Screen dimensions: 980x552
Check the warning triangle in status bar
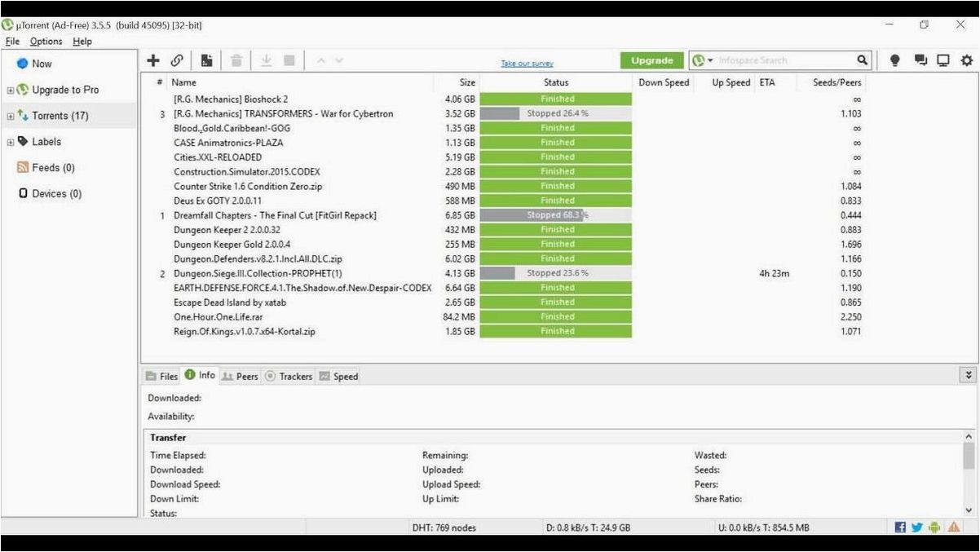click(x=953, y=528)
